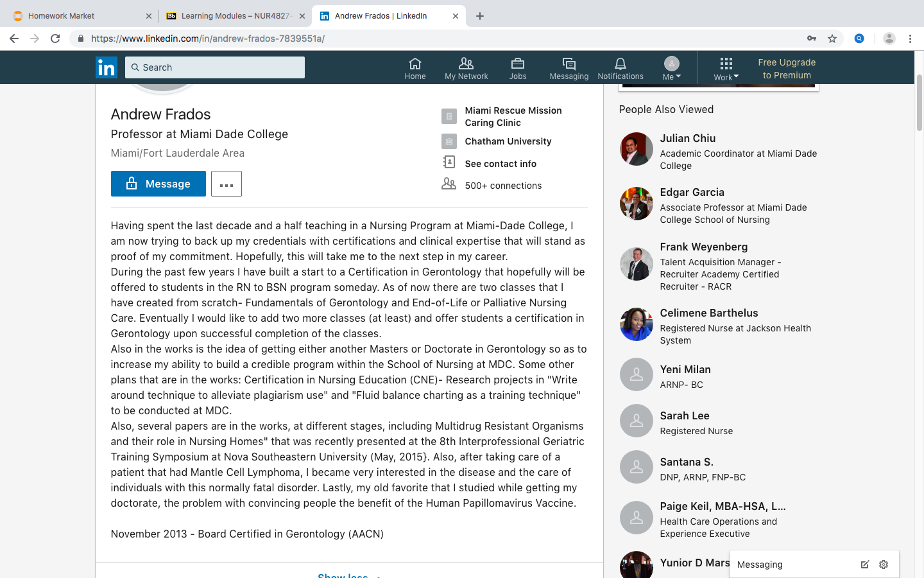
Task: Open the Me profile menu
Action: [672, 68]
